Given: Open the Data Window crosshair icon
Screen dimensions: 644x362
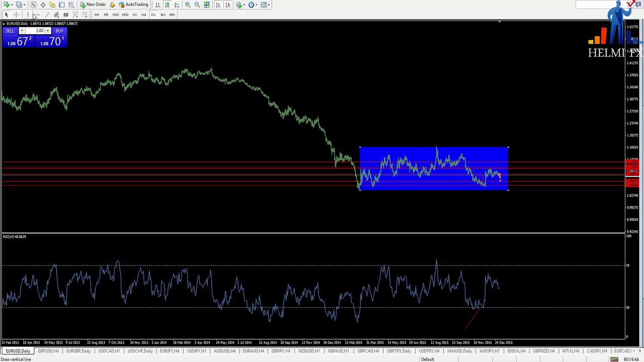Looking at the screenshot, I should (43, 5).
